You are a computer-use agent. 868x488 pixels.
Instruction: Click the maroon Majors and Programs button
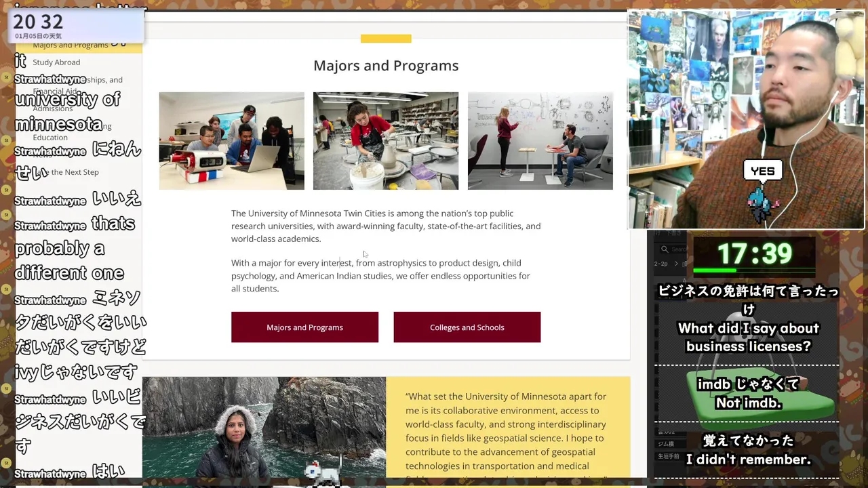click(304, 327)
